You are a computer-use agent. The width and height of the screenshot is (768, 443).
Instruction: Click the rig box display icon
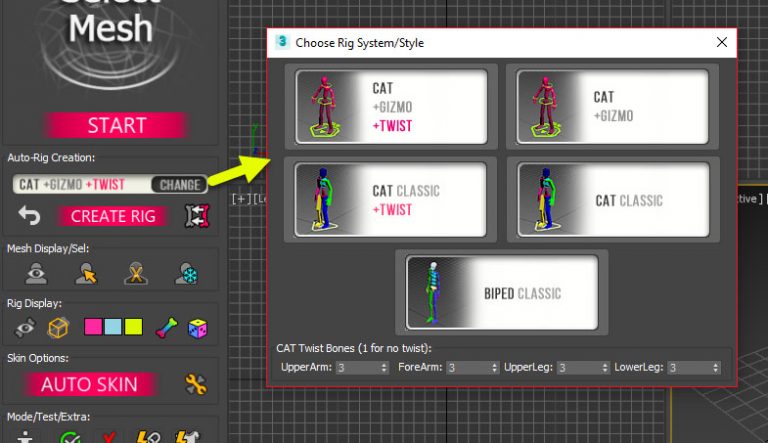pos(59,327)
